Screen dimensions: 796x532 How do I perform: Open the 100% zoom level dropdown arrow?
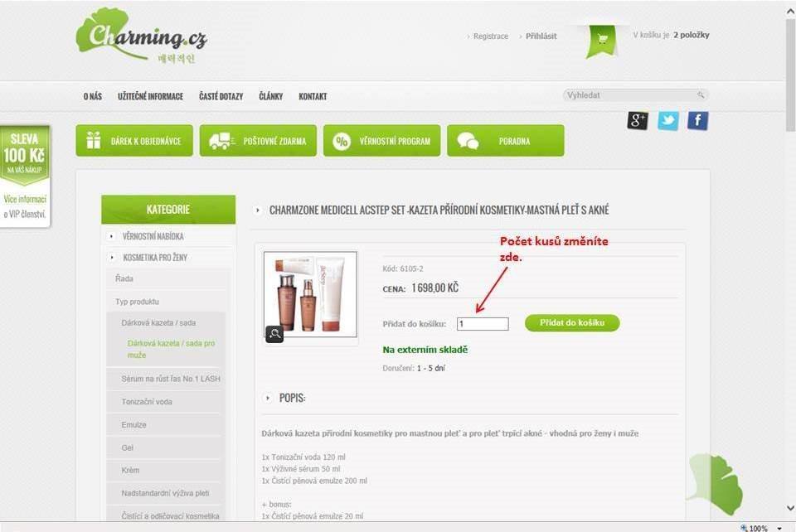[779, 528]
